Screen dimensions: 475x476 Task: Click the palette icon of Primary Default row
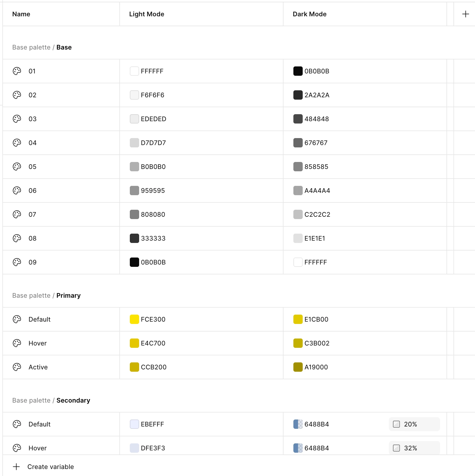pos(17,319)
